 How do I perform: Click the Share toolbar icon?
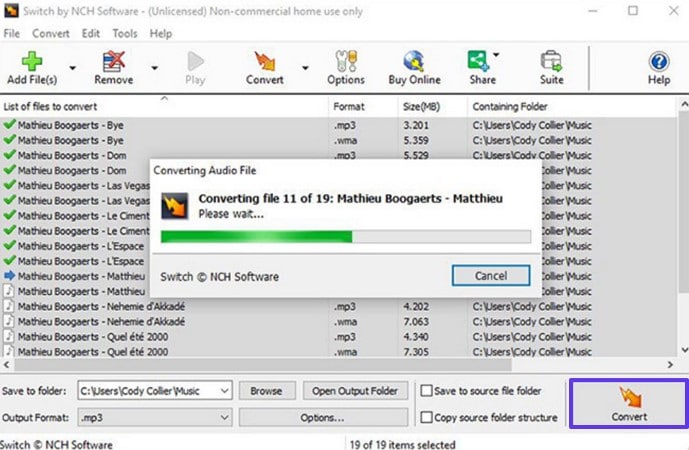point(479,62)
